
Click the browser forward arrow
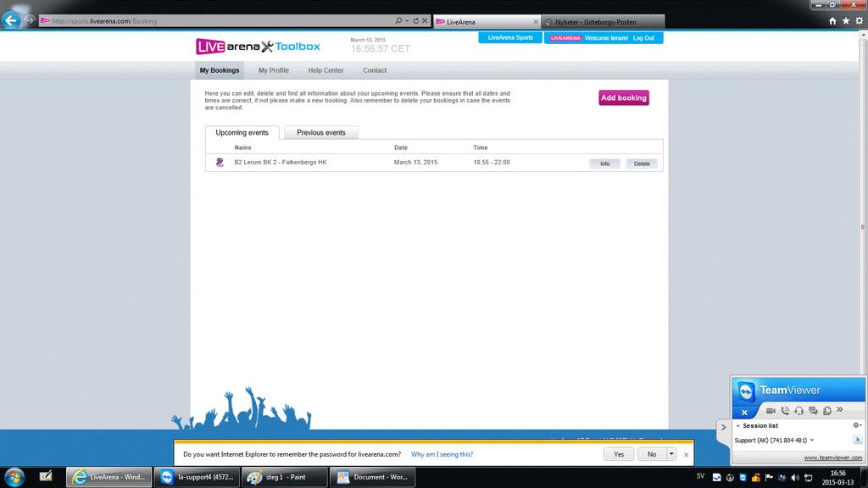coord(30,20)
